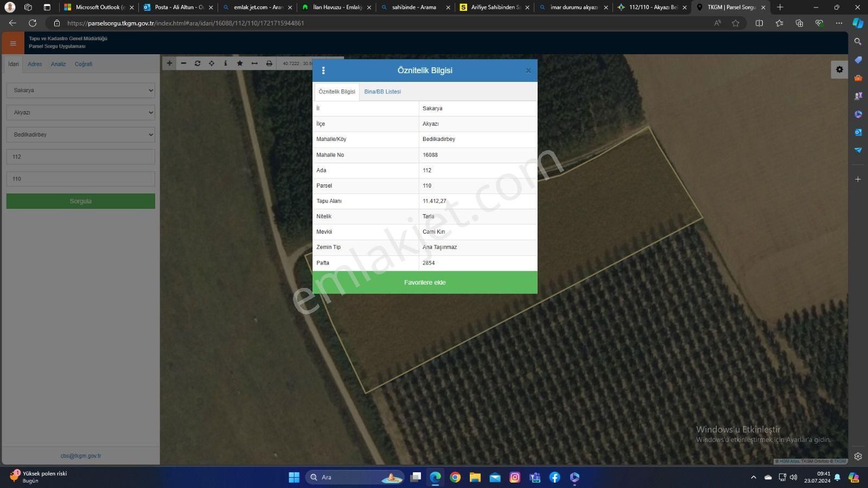Screen dimensions: 868x488
Task: Open map settings gear on the right
Action: tap(839, 69)
